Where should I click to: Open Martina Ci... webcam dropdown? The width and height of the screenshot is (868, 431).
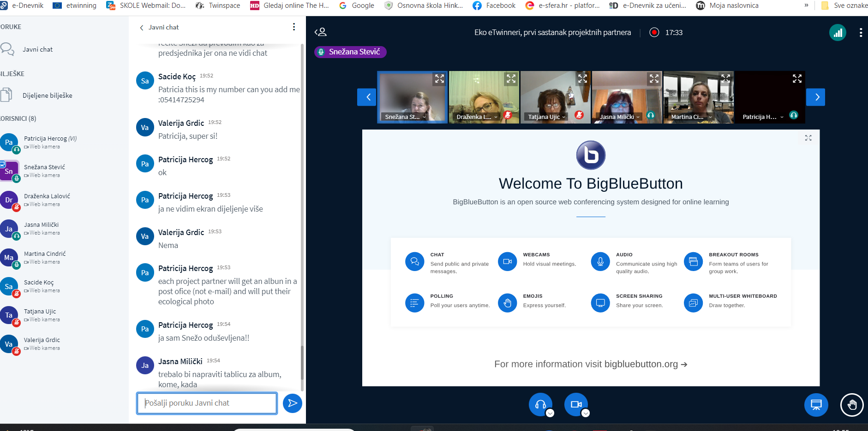point(691,117)
